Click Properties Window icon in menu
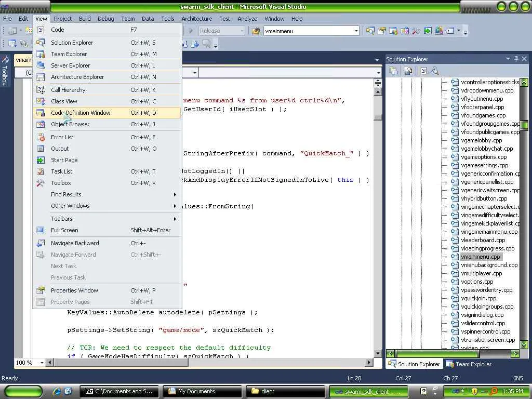This screenshot has width=532, height=399. coord(41,290)
